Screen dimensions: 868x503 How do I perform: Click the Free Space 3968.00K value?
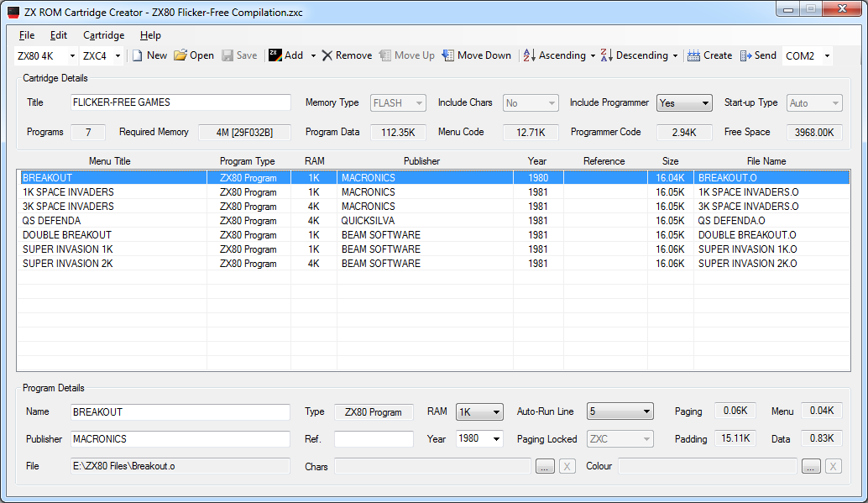814,133
